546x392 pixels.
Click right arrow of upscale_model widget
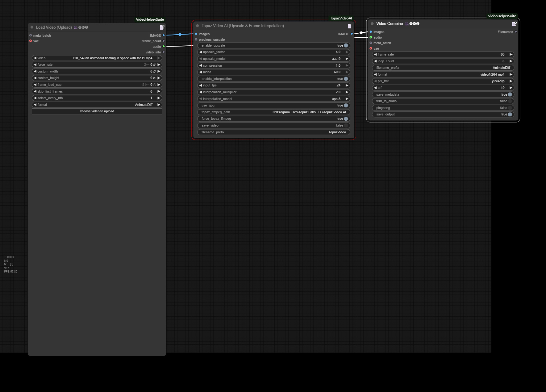tap(347, 59)
